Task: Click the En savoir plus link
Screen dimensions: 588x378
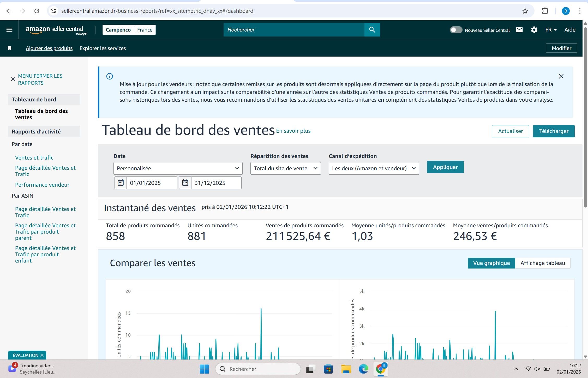Action: point(293,131)
